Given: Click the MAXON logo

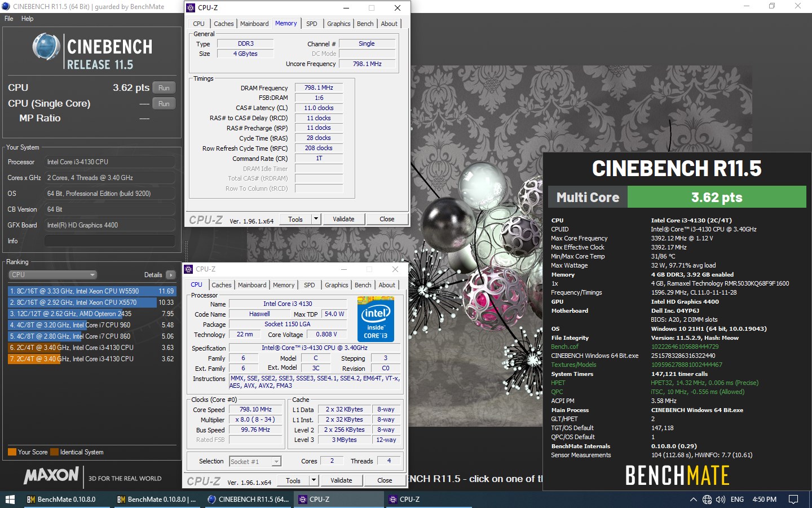Looking at the screenshot, I should click(x=51, y=475).
